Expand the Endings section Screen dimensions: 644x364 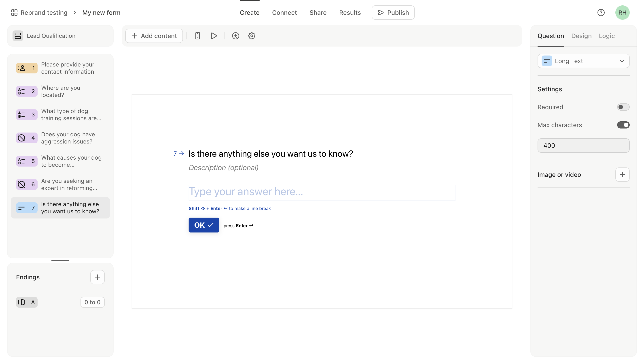(28, 277)
